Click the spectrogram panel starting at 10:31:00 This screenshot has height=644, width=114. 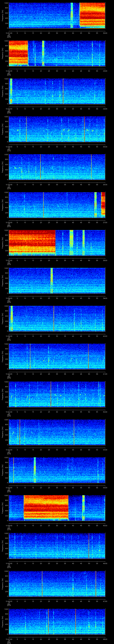click(x=57, y=16)
